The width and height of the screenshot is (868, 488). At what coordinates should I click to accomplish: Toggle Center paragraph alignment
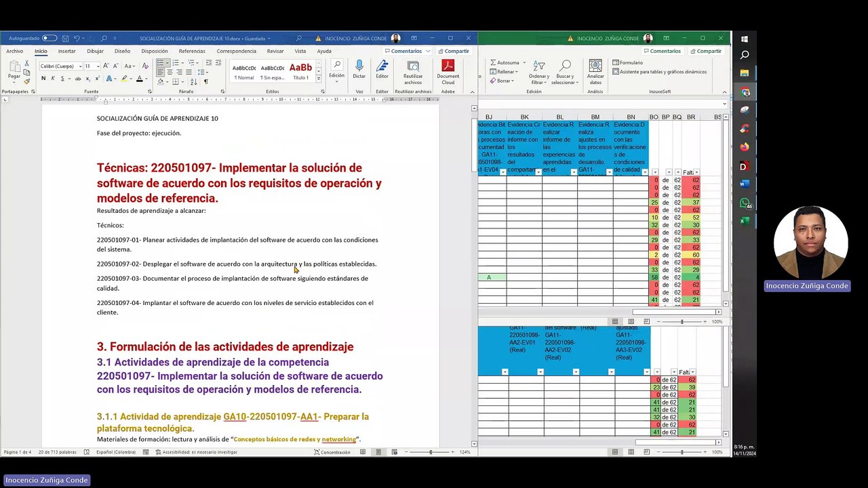tap(170, 72)
